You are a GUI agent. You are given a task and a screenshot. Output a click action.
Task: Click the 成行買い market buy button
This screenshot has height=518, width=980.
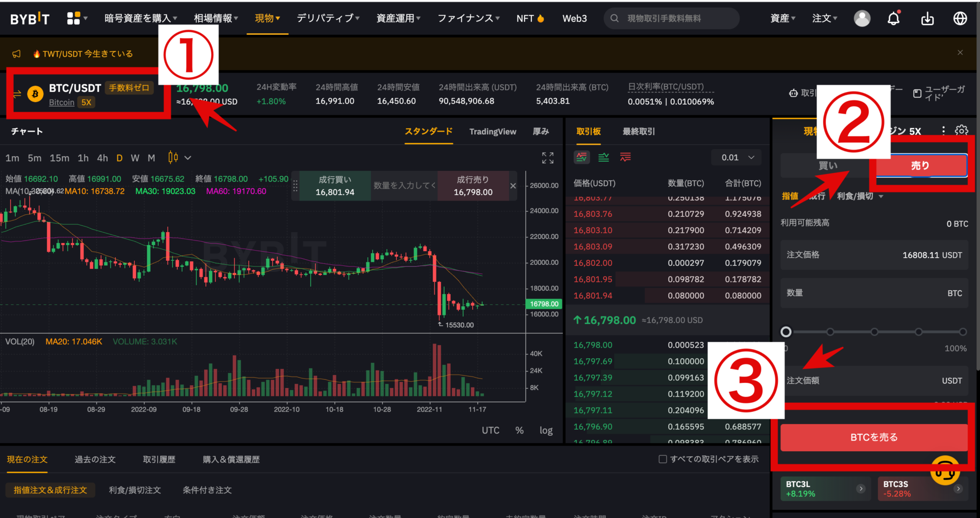point(335,186)
